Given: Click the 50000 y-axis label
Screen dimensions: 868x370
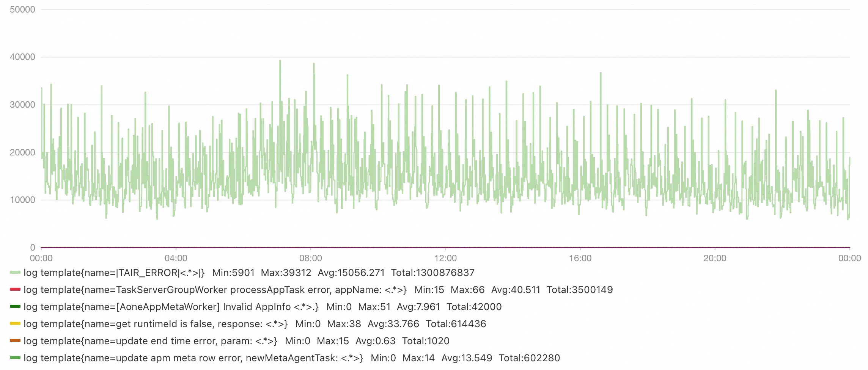Looking at the screenshot, I should 22,9.
